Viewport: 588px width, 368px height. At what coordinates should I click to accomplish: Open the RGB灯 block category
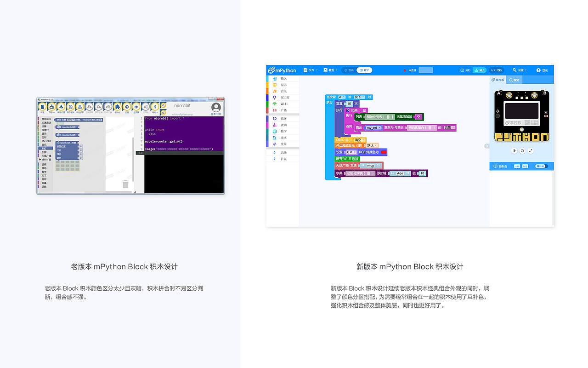[283, 98]
